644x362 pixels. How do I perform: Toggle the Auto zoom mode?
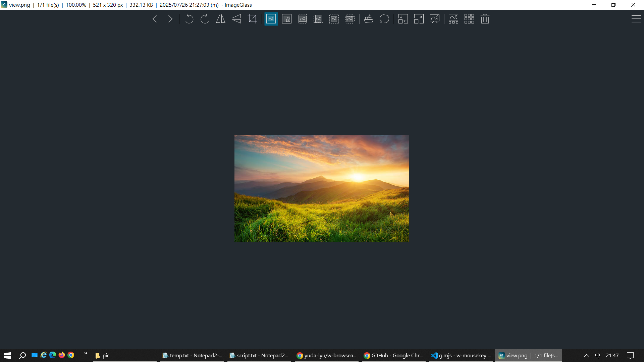pos(271,19)
